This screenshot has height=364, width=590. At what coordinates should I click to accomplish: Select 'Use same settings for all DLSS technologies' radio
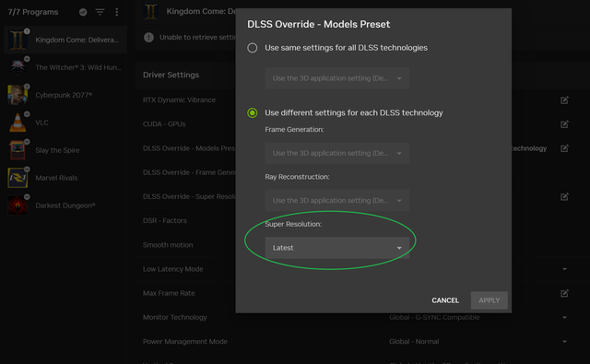252,48
